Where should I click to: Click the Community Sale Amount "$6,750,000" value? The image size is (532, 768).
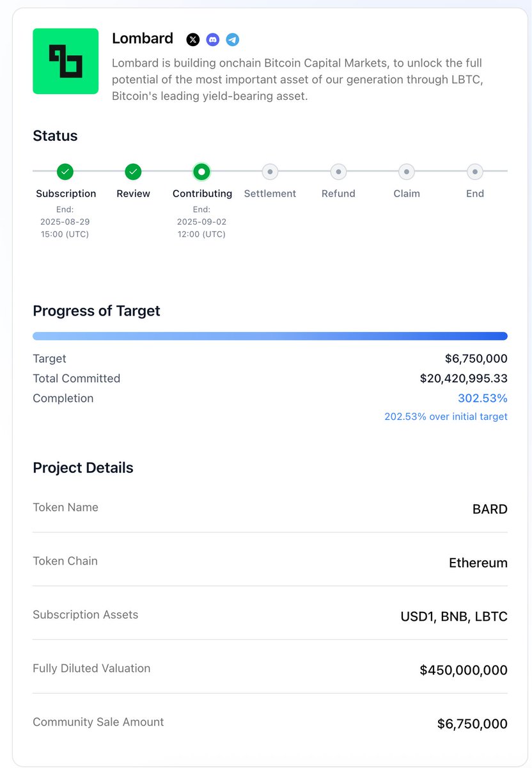[473, 724]
